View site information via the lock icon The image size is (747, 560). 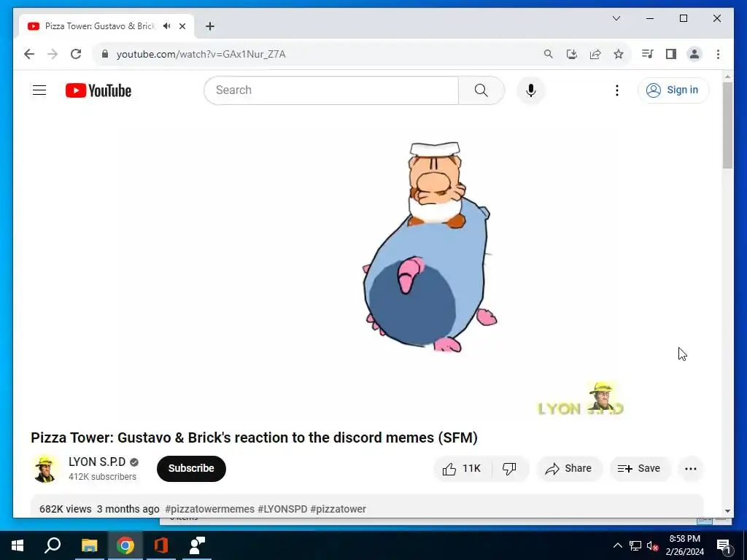[105, 54]
